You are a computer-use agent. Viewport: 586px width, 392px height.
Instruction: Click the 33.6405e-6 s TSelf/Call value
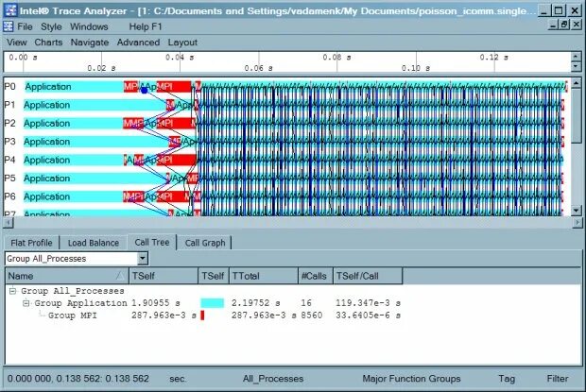368,315
